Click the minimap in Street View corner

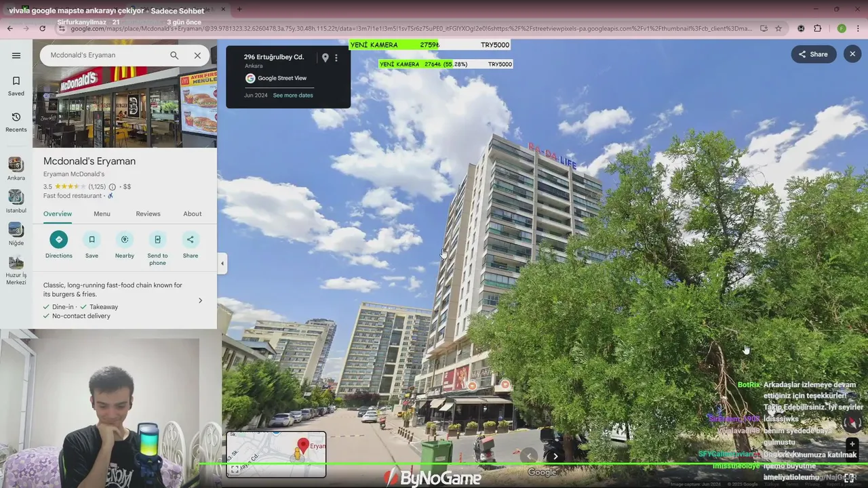[x=276, y=454]
